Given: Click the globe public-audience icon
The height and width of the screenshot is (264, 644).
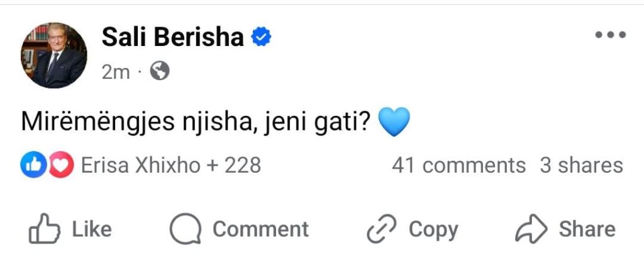Looking at the screenshot, I should (x=160, y=72).
